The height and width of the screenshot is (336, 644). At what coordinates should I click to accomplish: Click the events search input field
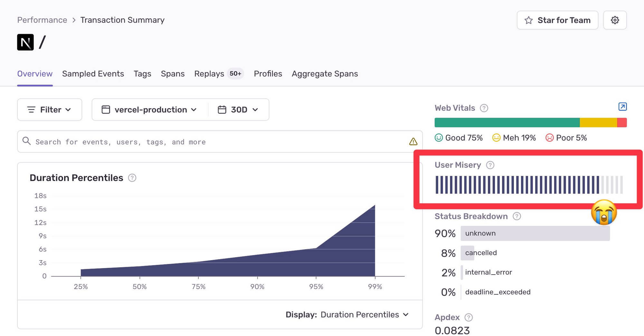[x=213, y=142]
